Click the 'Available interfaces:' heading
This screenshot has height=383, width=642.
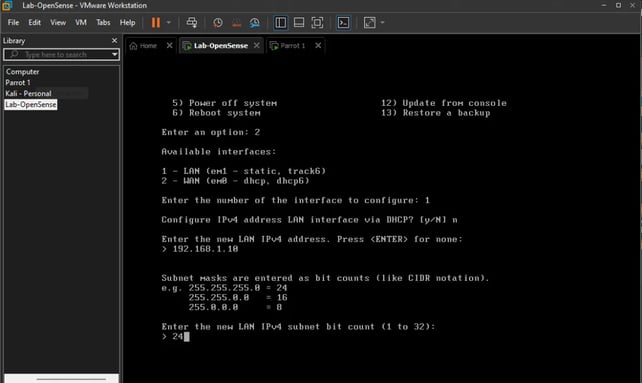[x=219, y=152]
